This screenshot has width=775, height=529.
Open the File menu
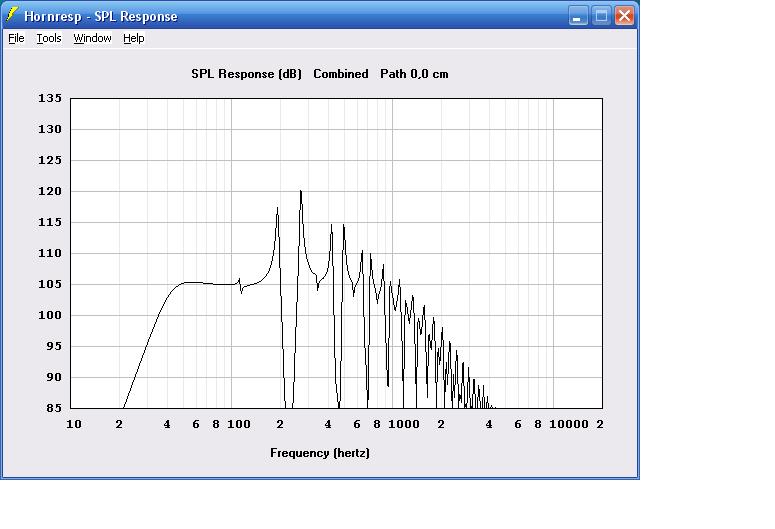16,38
